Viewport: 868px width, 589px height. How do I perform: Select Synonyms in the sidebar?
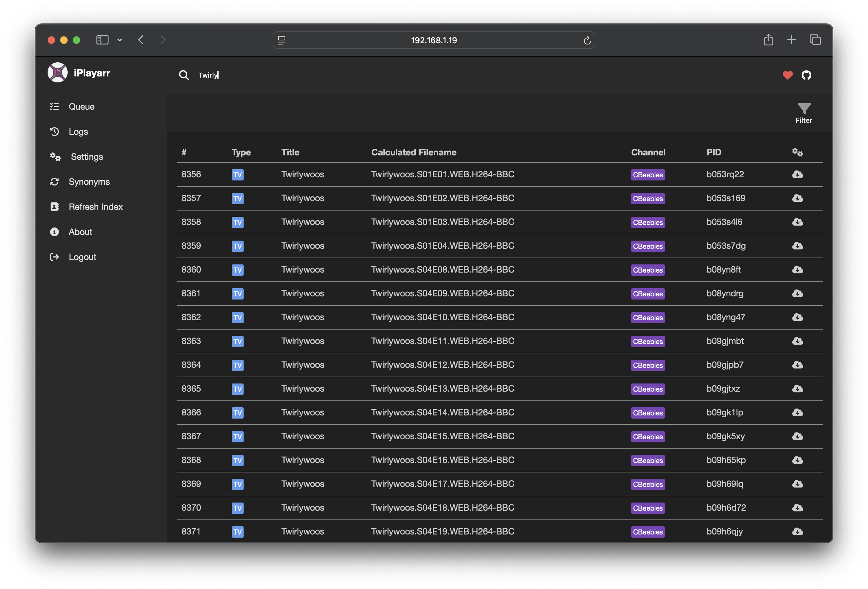point(89,182)
